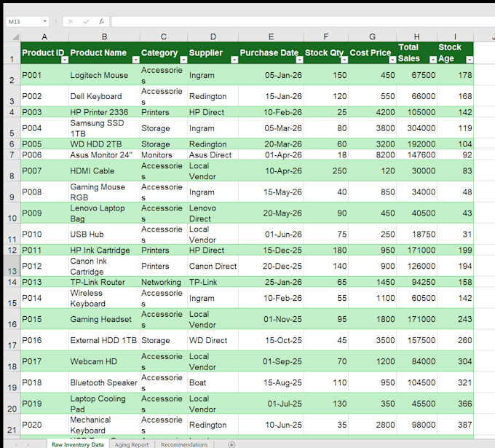Screen dimensions: 495x448
Task: Click cell with 'Boat' supplier
Action: [213, 382]
